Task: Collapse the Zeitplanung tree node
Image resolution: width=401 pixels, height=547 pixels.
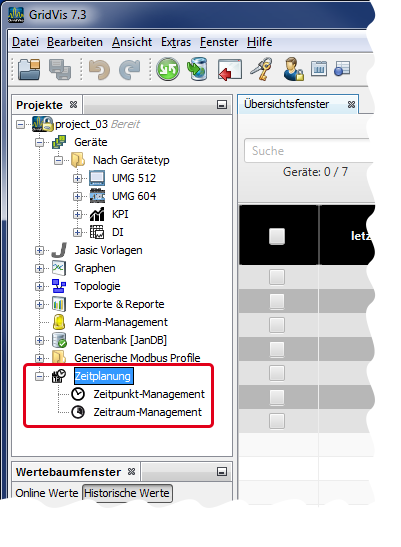Action: point(39,376)
